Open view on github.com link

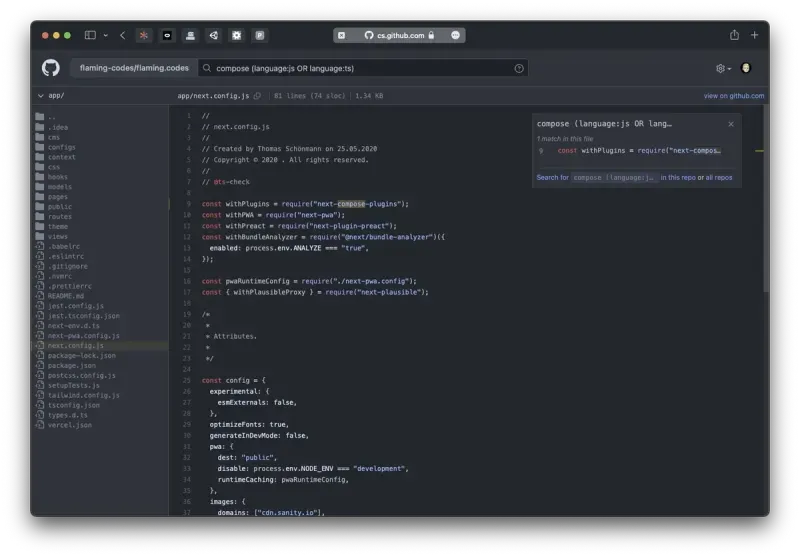734,95
